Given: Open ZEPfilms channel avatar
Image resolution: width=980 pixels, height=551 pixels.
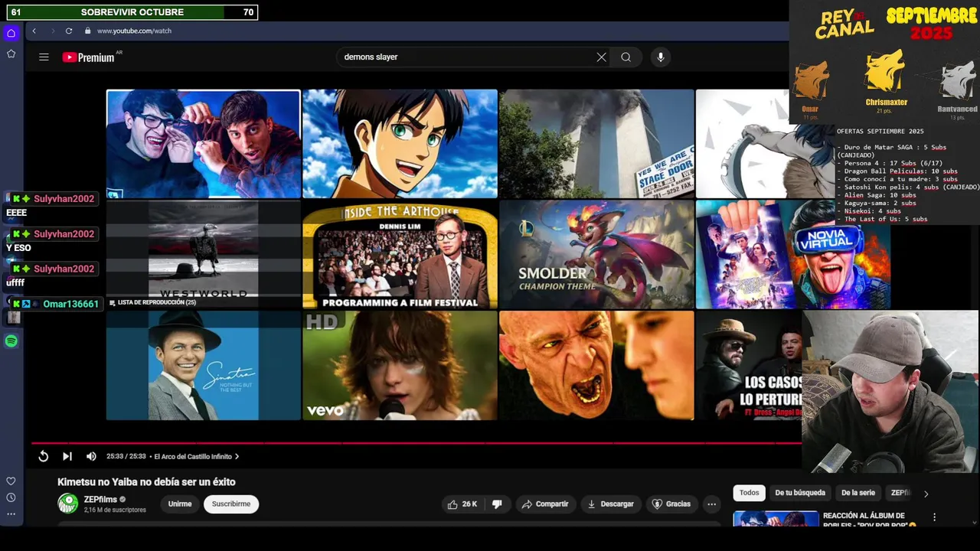Looking at the screenshot, I should coord(68,503).
